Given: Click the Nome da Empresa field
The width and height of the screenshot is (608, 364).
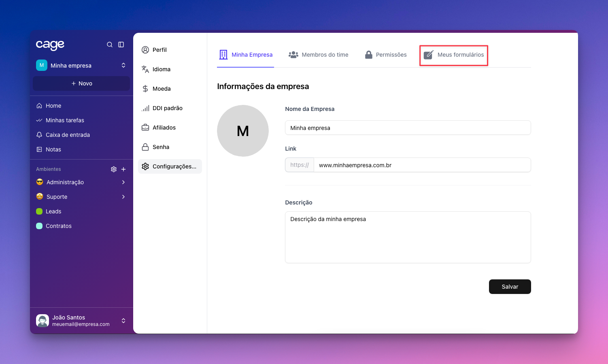Looking at the screenshot, I should 408,128.
